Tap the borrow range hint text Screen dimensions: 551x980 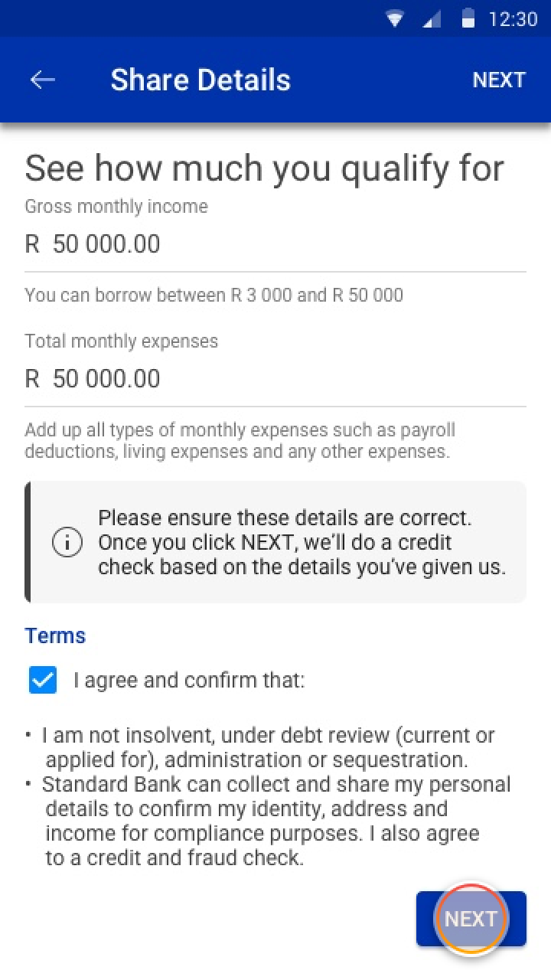point(214,296)
